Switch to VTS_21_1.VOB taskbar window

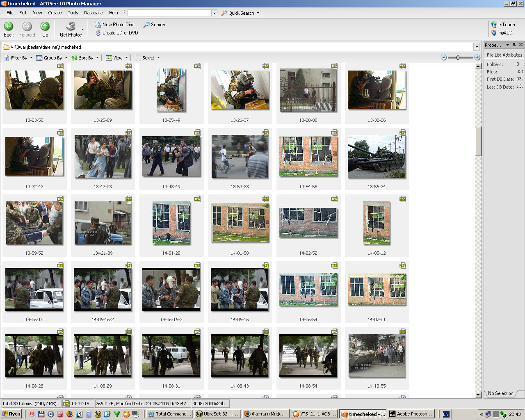pyautogui.click(x=314, y=414)
